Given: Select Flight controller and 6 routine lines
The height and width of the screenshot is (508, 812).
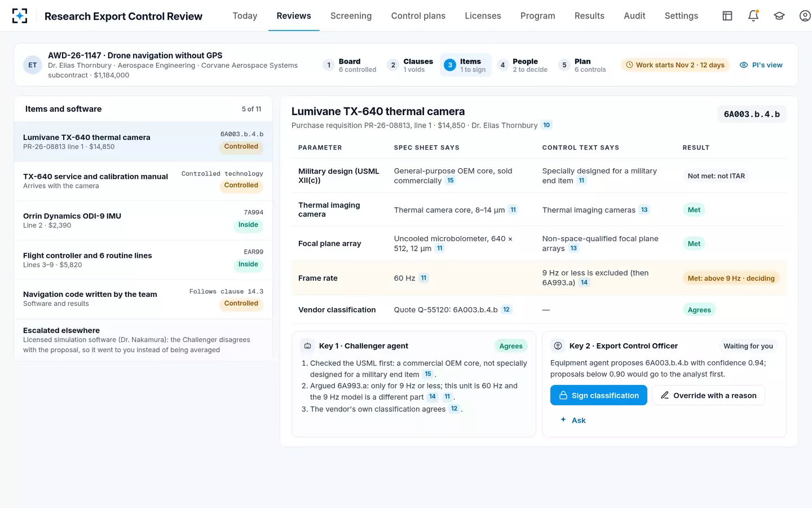Looking at the screenshot, I should click(143, 260).
